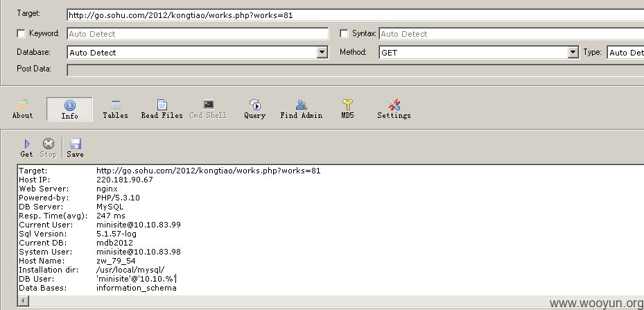The height and width of the screenshot is (310, 644).
Task: Open the MD5 tool
Action: point(347,110)
